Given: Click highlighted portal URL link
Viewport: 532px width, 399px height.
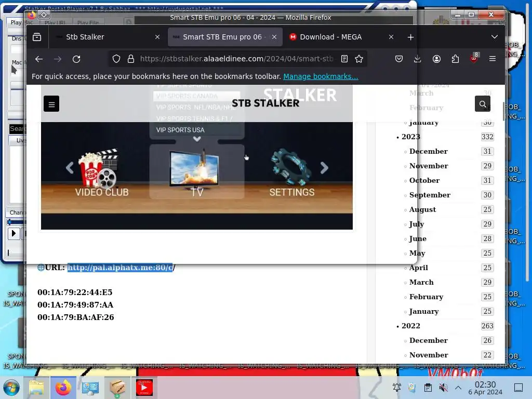Looking at the screenshot, I should [x=122, y=268].
